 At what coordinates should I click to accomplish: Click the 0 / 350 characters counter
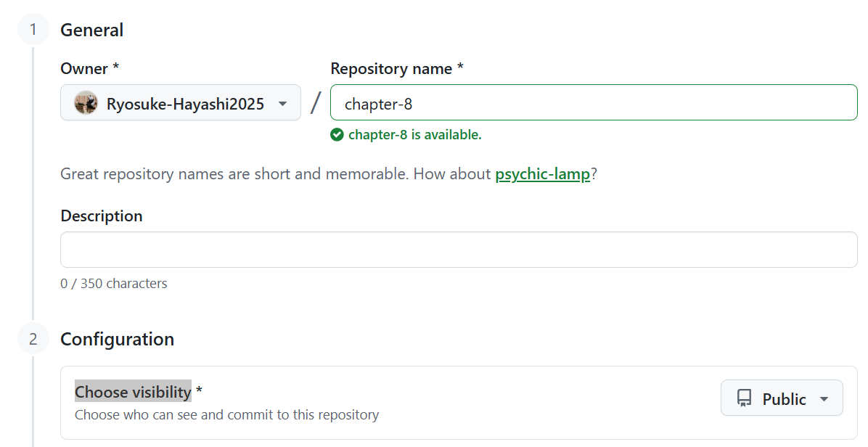pos(114,284)
